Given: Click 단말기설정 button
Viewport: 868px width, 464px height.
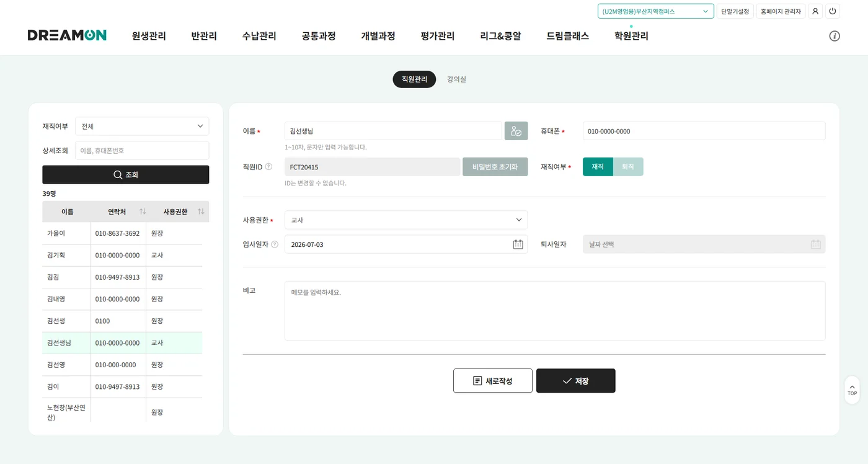Looking at the screenshot, I should pyautogui.click(x=735, y=11).
